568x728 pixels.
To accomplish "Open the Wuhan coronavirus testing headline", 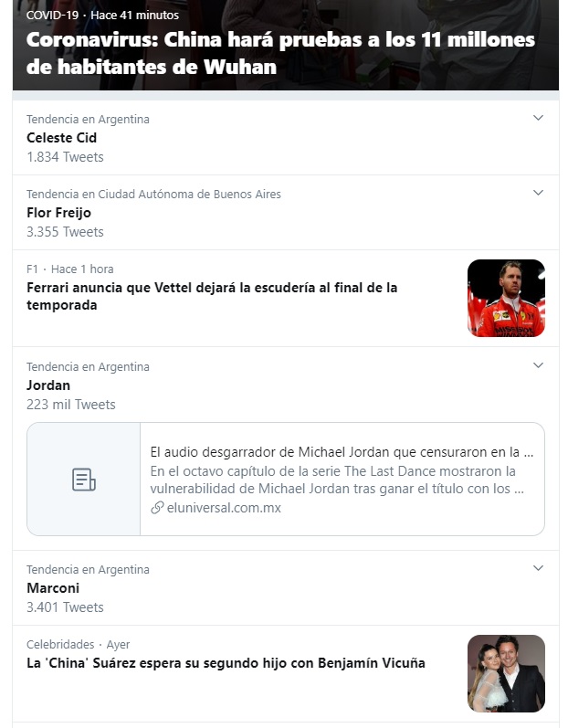I will click(280, 54).
